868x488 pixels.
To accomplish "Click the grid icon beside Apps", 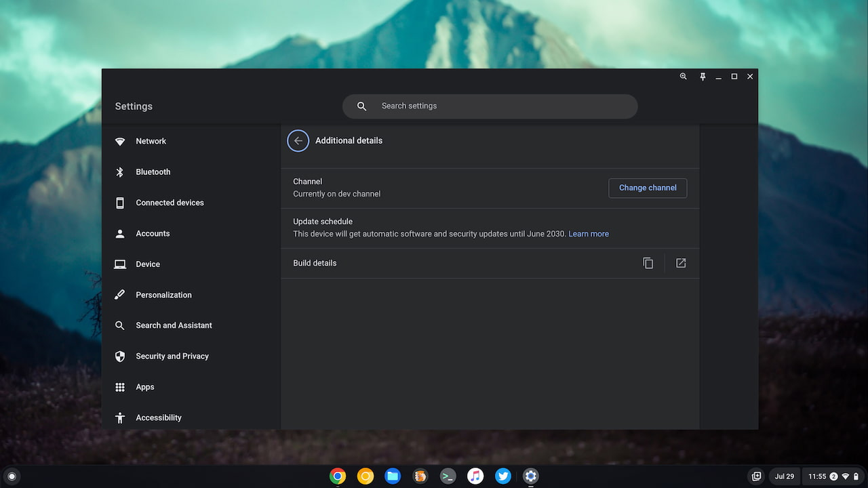I will tap(120, 387).
